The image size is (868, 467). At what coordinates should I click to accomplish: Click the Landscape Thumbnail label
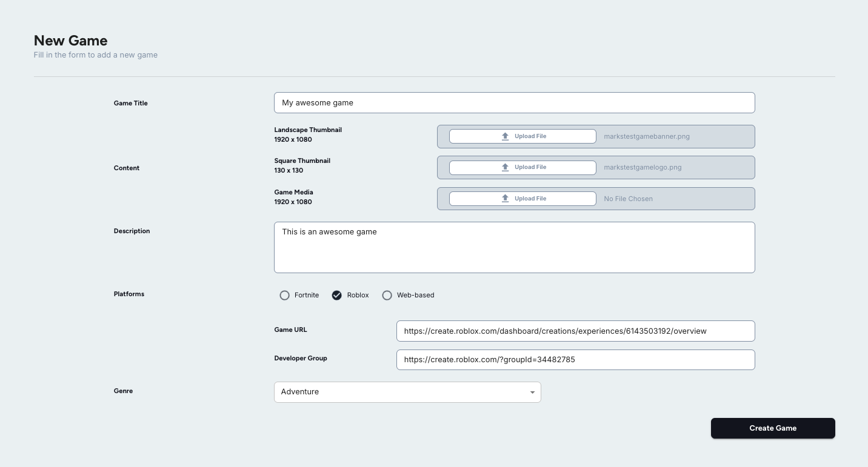coord(308,130)
